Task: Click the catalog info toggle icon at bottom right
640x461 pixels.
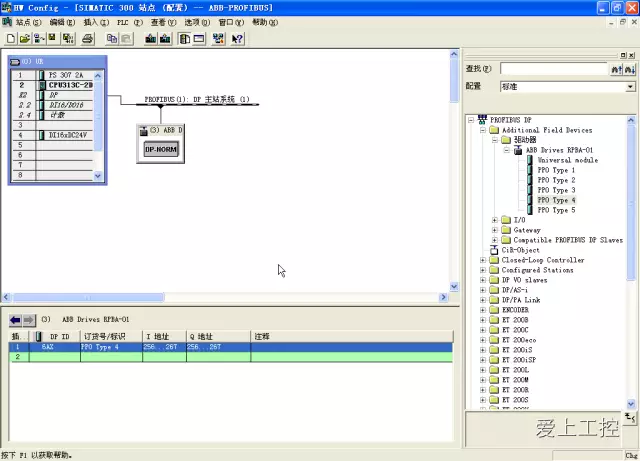Action: [630, 417]
